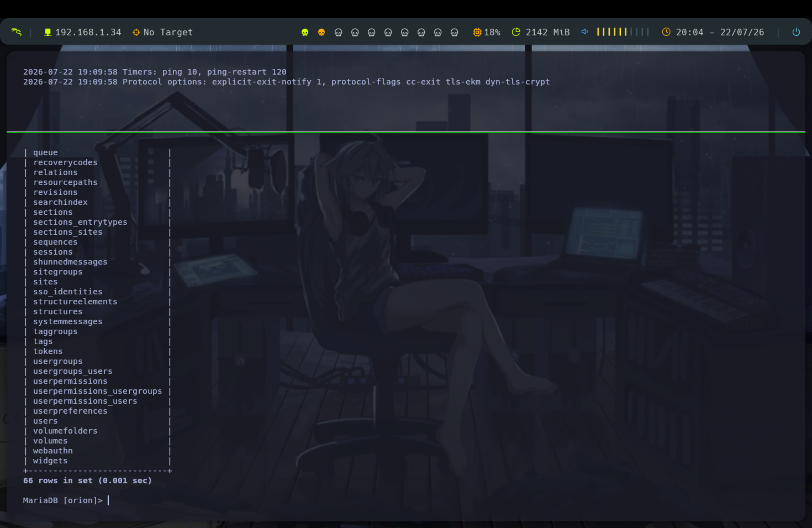Click the "userpermissions_usergroups" table row

(97, 391)
